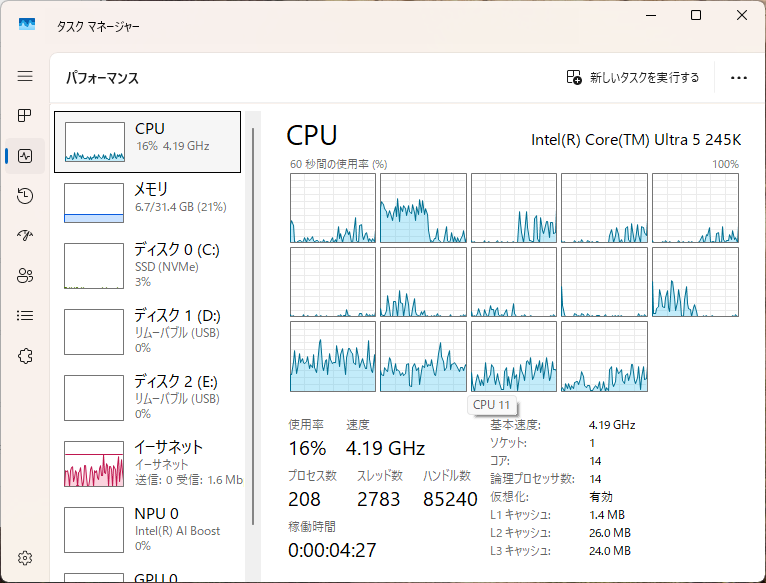Viewport: 766px width, 583px height.
Task: Click the NPU 0 empty graph thumbnail
Action: (x=94, y=530)
